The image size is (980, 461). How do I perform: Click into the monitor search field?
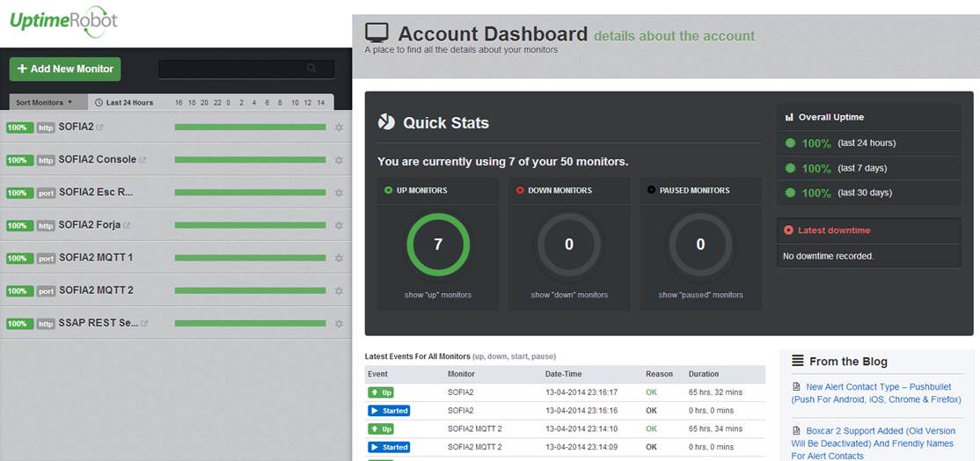[x=232, y=69]
